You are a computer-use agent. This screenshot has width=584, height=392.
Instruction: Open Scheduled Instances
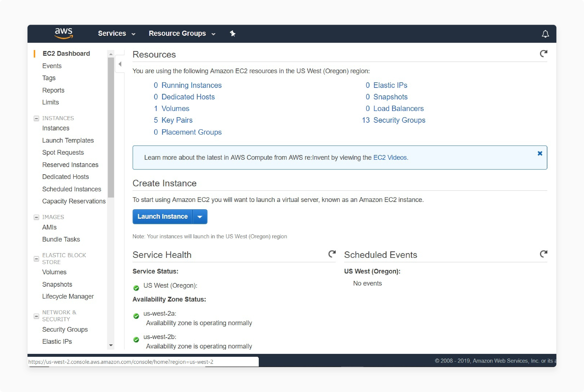72,189
